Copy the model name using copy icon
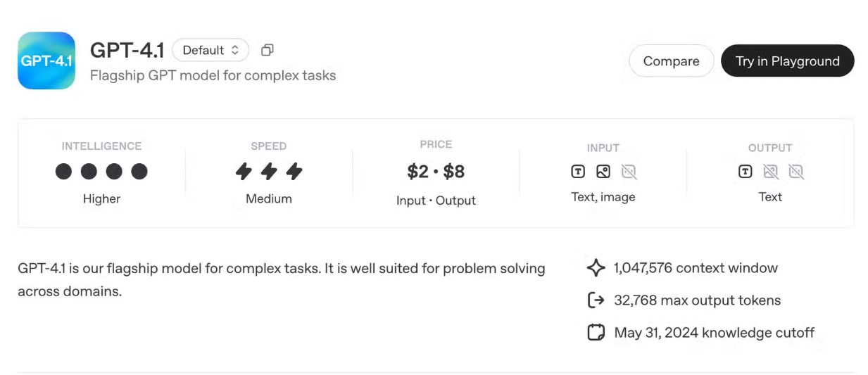This screenshot has width=868, height=375. (267, 50)
